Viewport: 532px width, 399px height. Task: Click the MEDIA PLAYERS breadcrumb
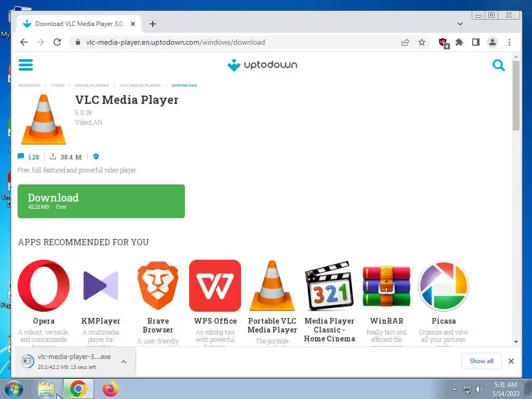point(92,86)
